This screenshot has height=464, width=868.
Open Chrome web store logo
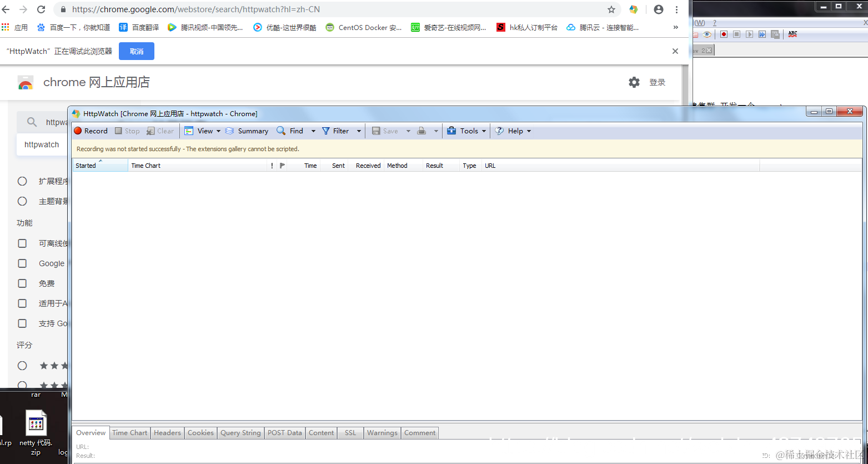(26, 82)
